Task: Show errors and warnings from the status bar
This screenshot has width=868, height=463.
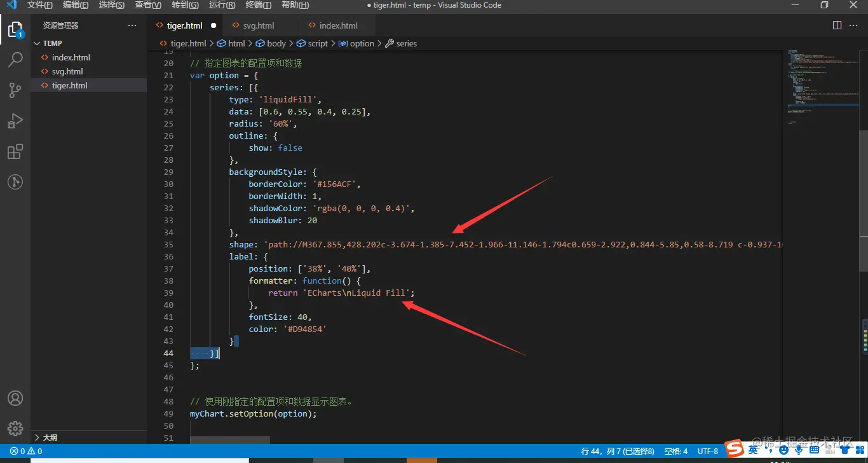Action: coord(26,451)
